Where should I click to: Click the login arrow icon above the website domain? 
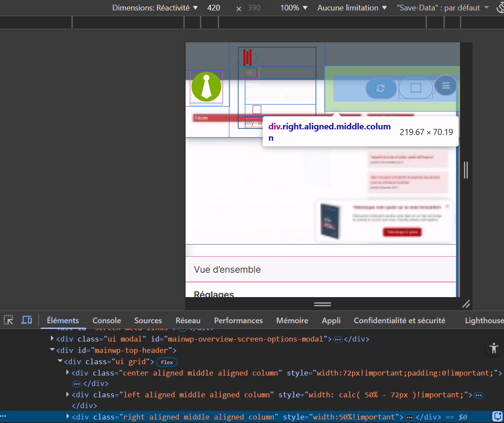coord(251,73)
